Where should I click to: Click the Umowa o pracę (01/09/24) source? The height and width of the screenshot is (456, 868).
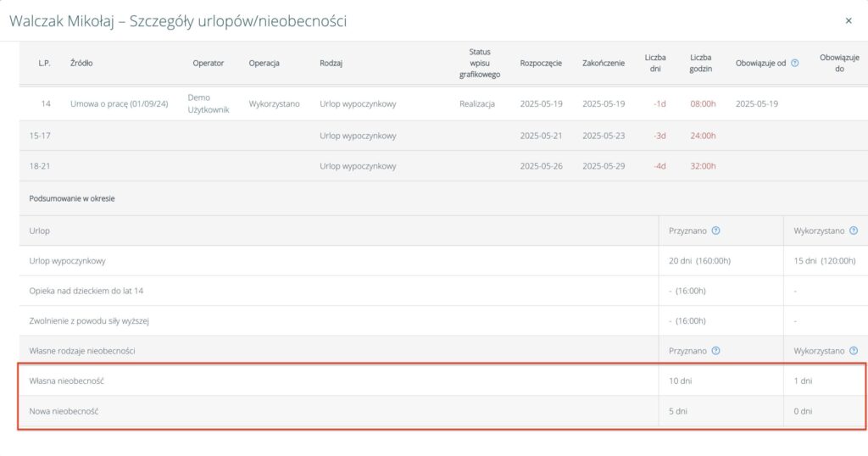120,104
